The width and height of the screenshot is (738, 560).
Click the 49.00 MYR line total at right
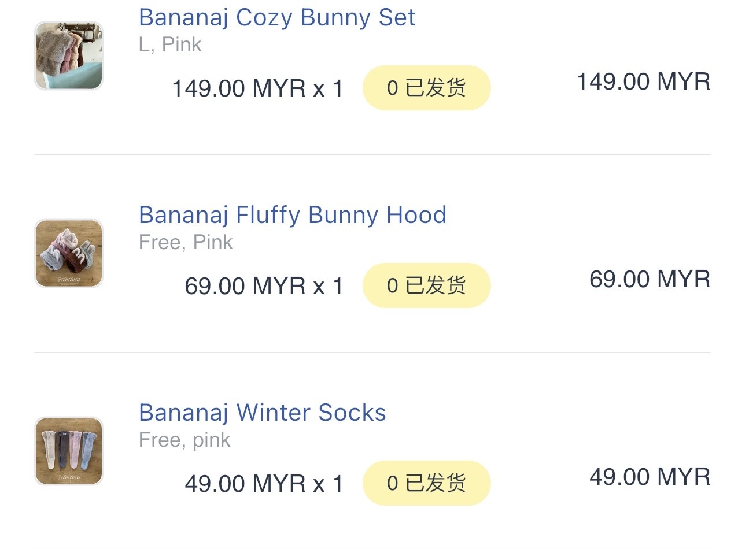coord(650,477)
